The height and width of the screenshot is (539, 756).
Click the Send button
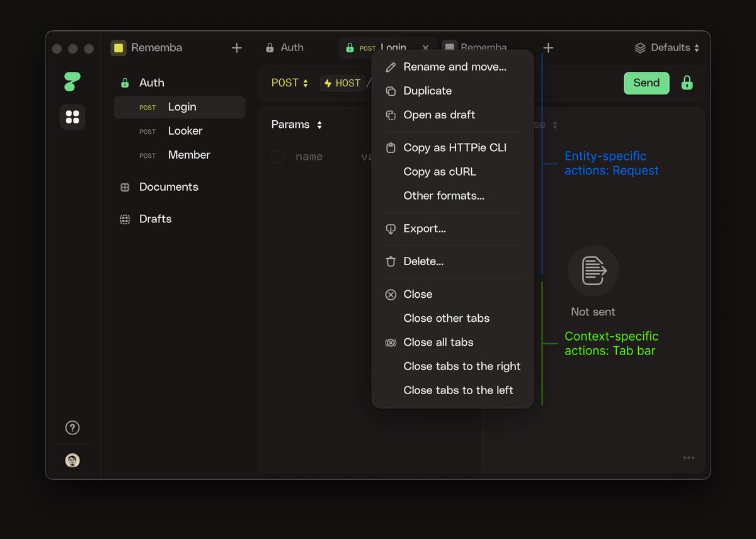tap(646, 82)
